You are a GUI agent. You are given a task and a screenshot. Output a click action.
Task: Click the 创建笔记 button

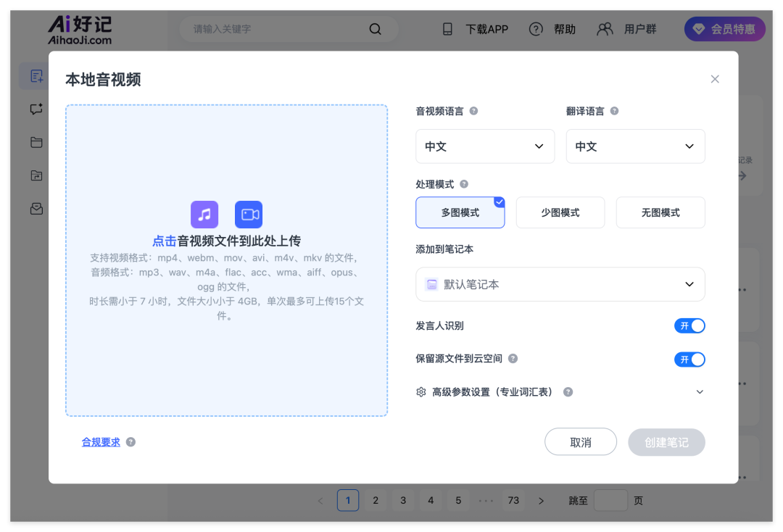[666, 441]
